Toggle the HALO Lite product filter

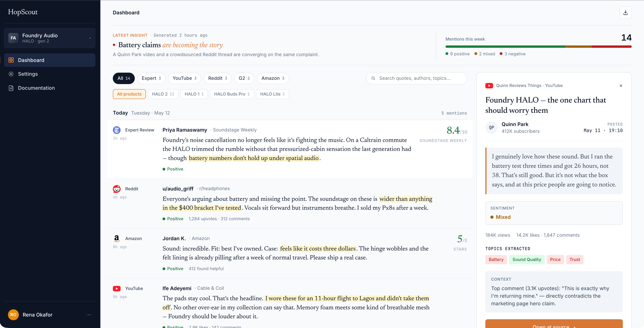click(272, 94)
